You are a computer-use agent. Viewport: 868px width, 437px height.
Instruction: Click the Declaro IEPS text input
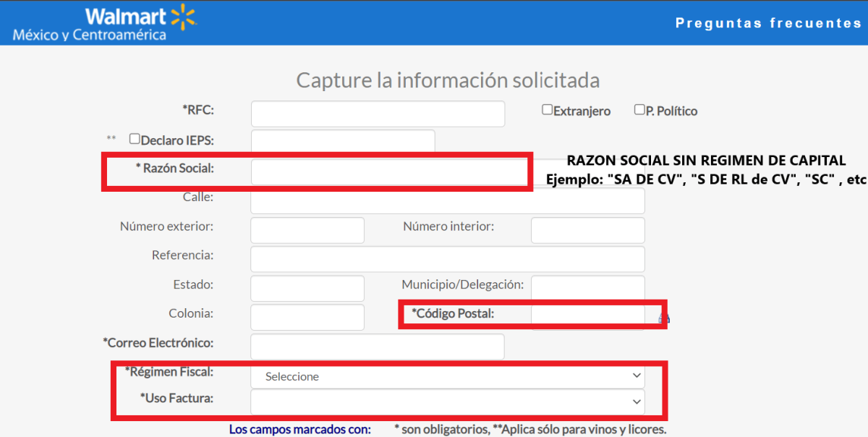(343, 140)
